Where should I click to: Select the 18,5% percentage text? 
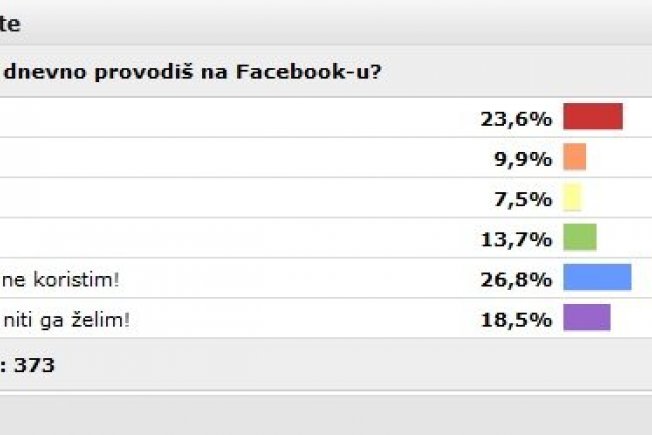[x=516, y=320]
